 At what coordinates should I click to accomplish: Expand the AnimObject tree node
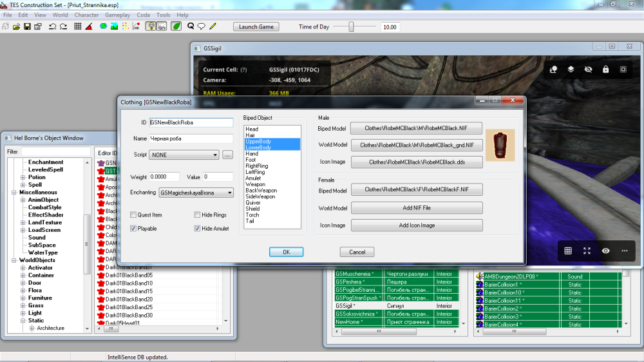click(23, 200)
